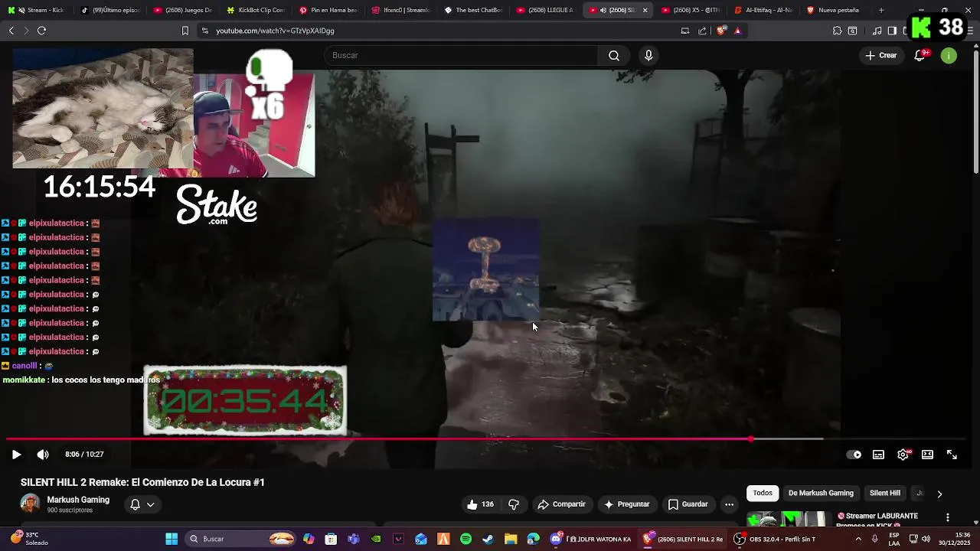The height and width of the screenshot is (551, 980).
Task: Open more actions three-dot menu
Action: (x=729, y=504)
